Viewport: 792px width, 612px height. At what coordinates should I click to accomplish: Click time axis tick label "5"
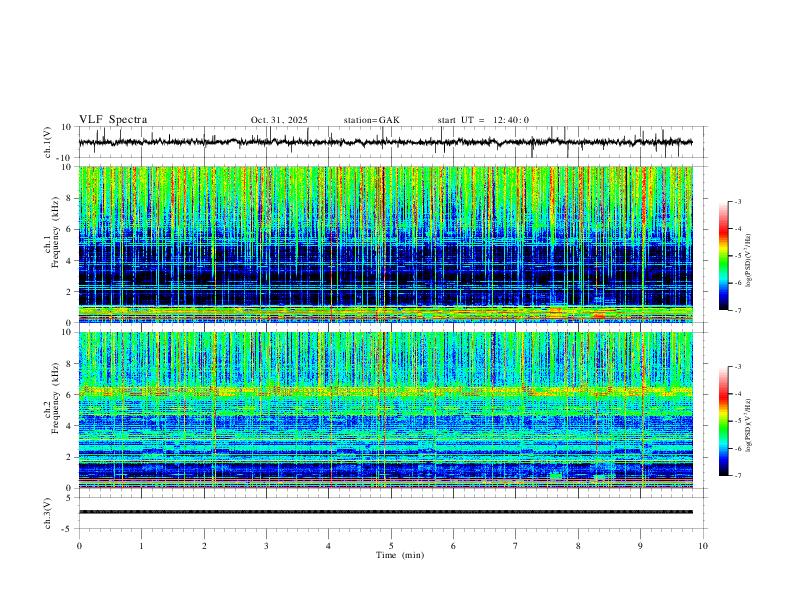pos(391,546)
